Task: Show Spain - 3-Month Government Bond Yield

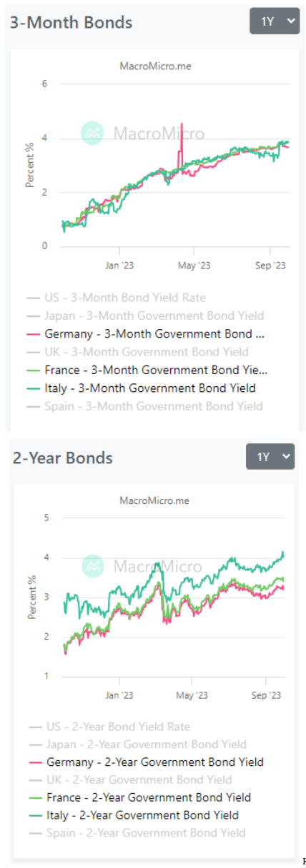Action: pyautogui.click(x=144, y=406)
